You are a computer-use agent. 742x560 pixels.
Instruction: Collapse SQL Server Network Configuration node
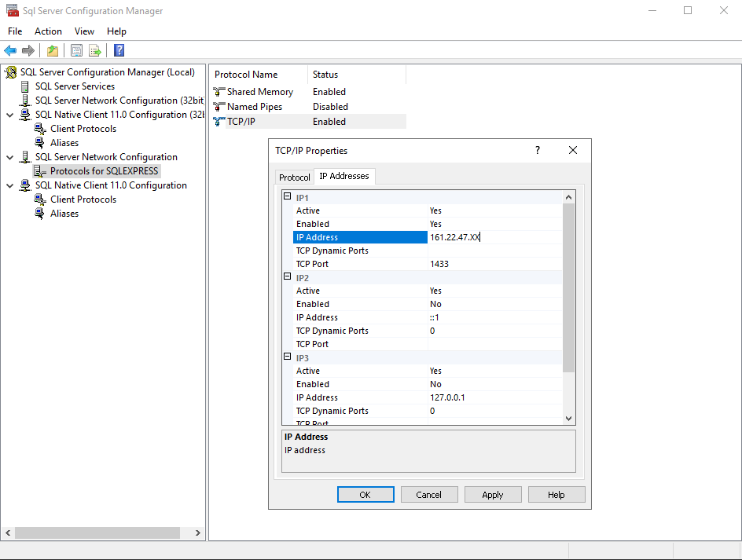(x=11, y=156)
